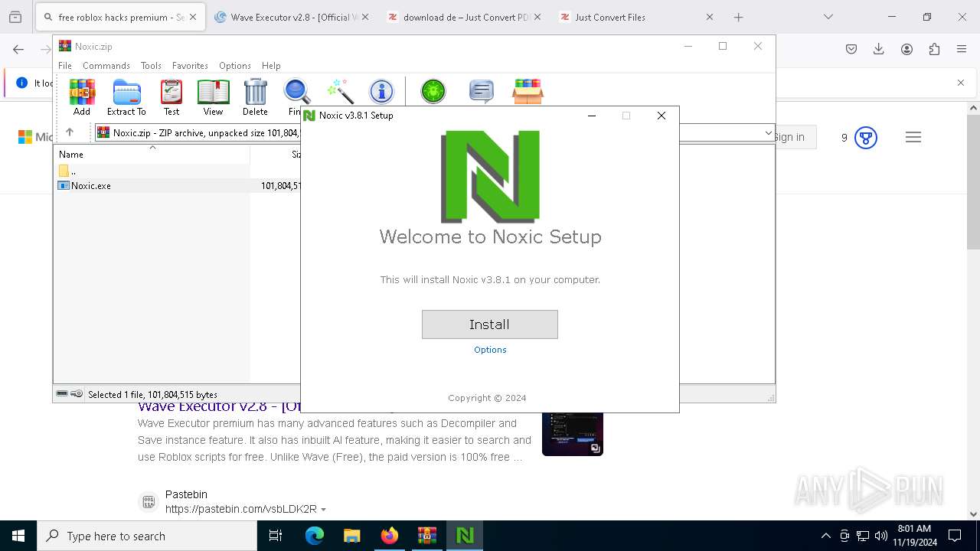
Task: Open the Firefox extensions puzzle icon
Action: point(934,49)
